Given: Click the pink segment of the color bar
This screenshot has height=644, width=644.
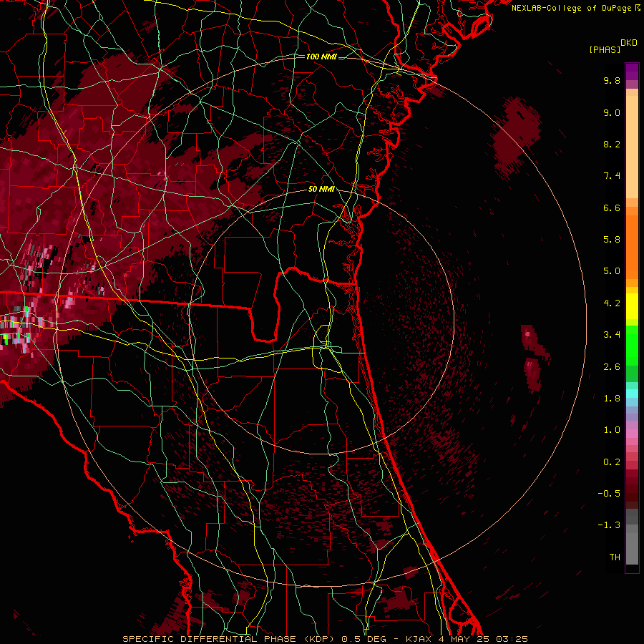Looking at the screenshot, I should tap(632, 434).
